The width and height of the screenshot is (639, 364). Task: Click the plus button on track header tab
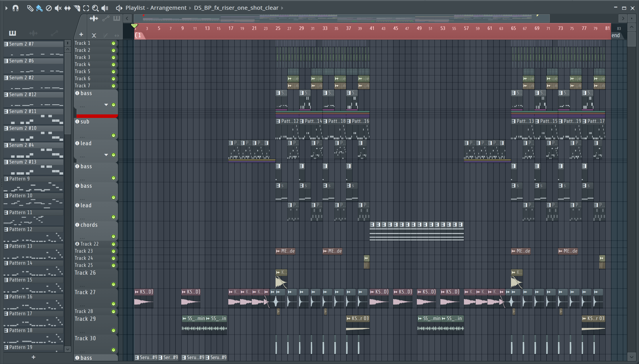pyautogui.click(x=81, y=35)
